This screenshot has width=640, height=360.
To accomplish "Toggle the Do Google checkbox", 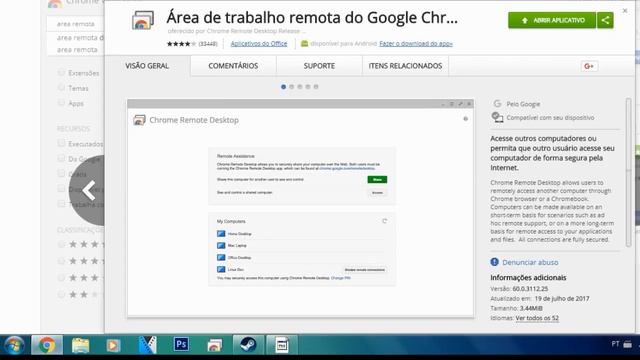I will (x=61, y=158).
